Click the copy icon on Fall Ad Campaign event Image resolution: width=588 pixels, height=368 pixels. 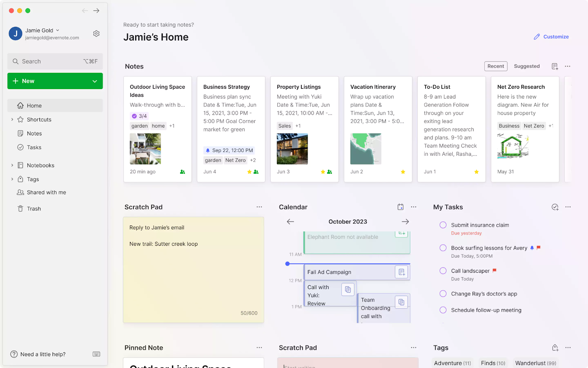pyautogui.click(x=401, y=272)
